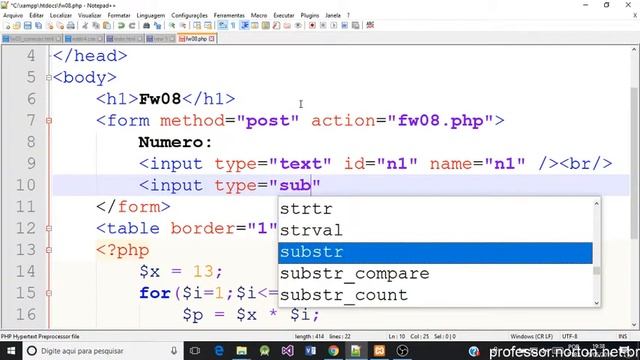
Task: Print the document using the printer icon
Action: [x=71, y=25]
